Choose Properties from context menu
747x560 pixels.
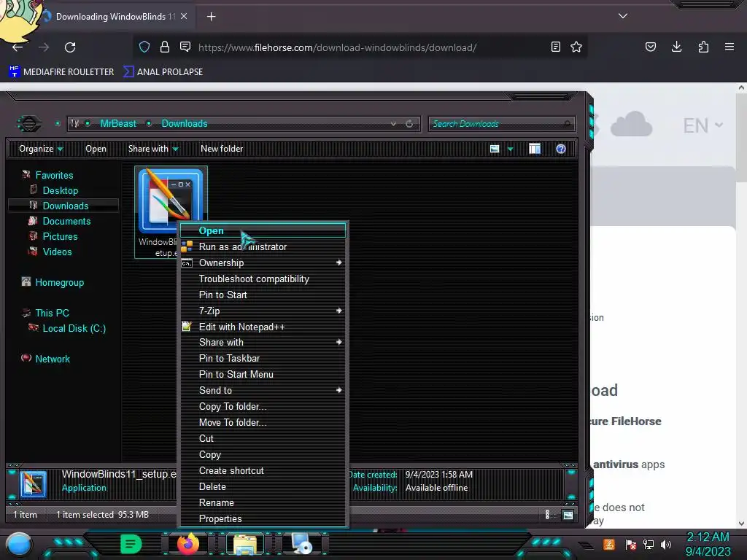pyautogui.click(x=263, y=518)
